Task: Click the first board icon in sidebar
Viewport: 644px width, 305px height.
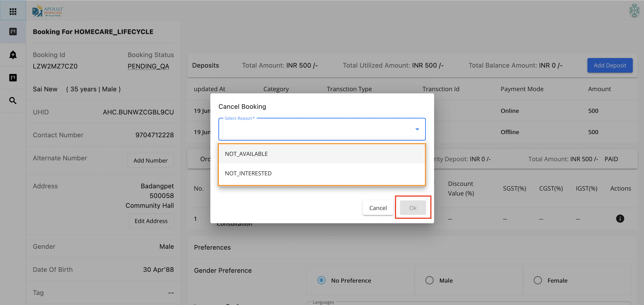Action: (x=13, y=32)
